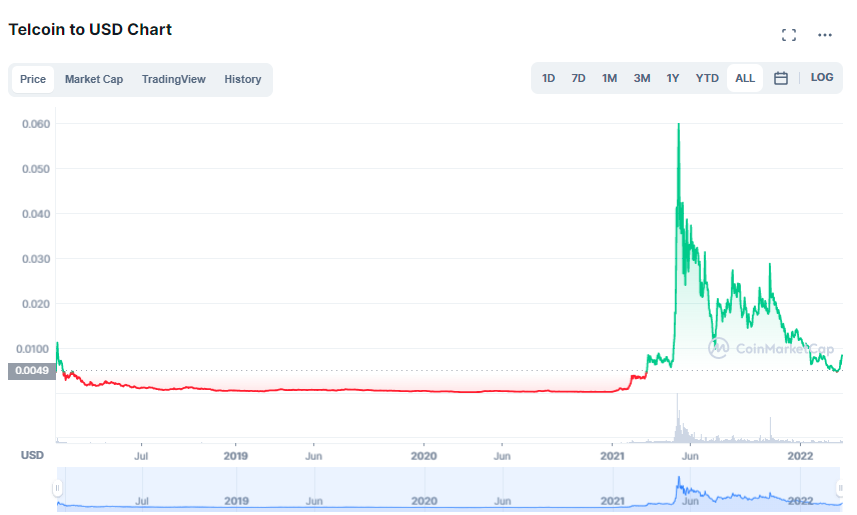Click the 2021 x-axis label

coord(612,456)
